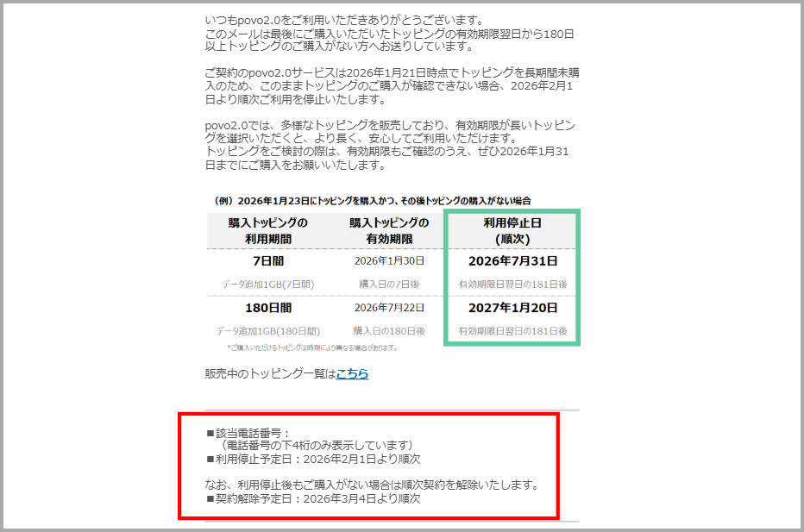Click the 購入トッピングの有効期限 column header
This screenshot has height=532, width=804.
388,230
